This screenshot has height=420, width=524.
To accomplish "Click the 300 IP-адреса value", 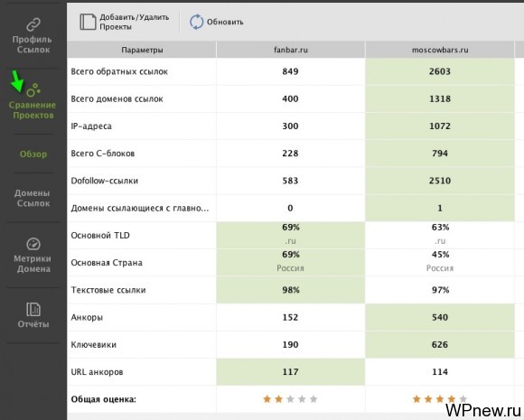I will coord(290,126).
